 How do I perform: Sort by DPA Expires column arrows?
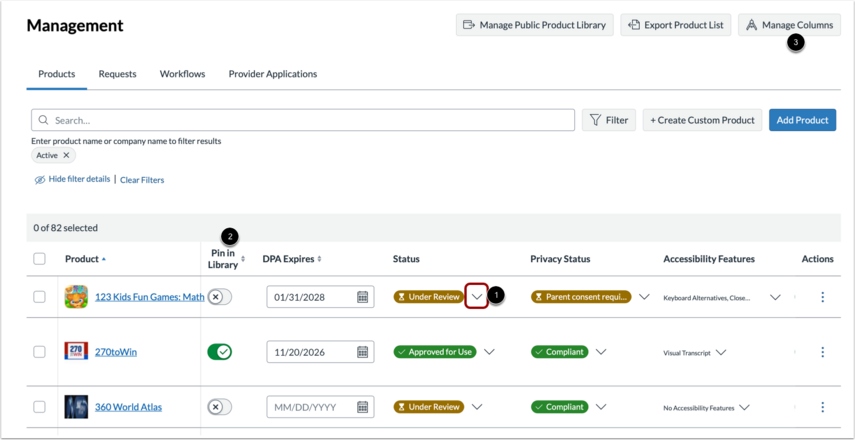pyautogui.click(x=320, y=260)
